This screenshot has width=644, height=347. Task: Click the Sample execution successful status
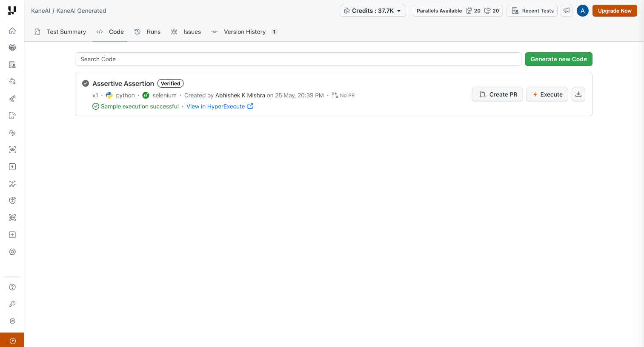tap(136, 106)
